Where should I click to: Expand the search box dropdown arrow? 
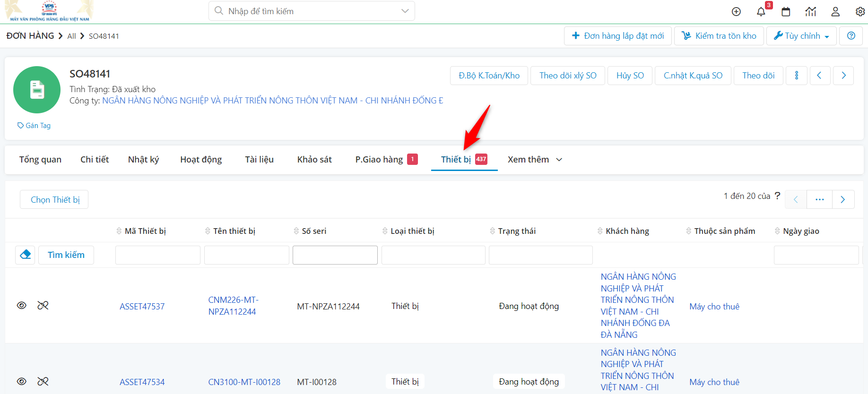tap(405, 11)
